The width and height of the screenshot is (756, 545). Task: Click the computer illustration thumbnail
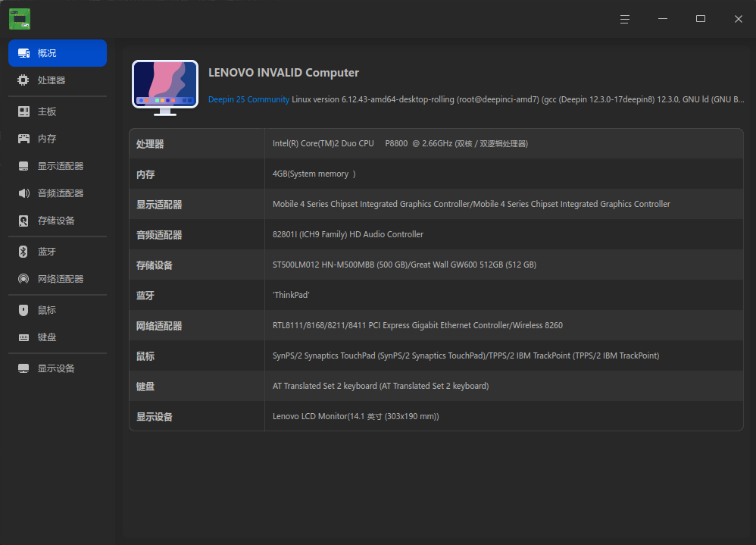pyautogui.click(x=165, y=88)
